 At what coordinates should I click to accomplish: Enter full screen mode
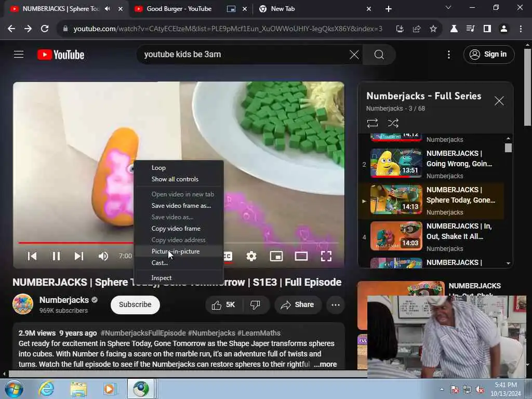(x=326, y=256)
